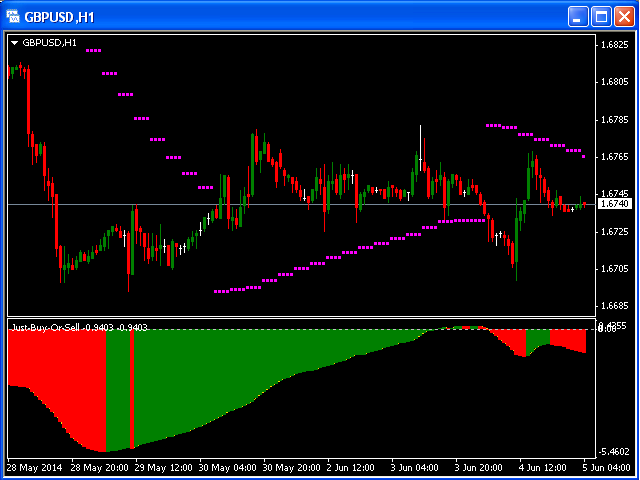
Task: Click the 3 Jun 20:00 time label
Action: pos(478,467)
